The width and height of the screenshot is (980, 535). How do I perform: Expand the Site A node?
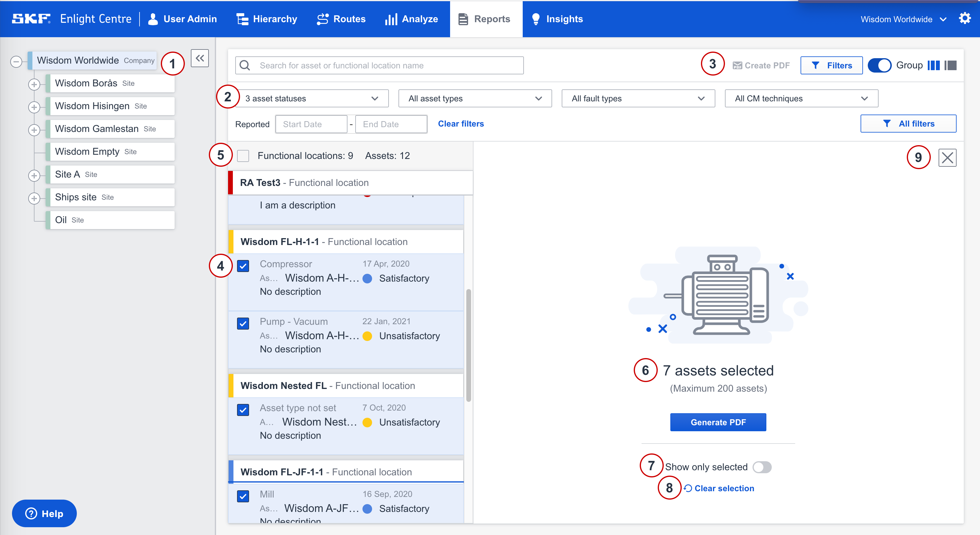[x=34, y=176]
